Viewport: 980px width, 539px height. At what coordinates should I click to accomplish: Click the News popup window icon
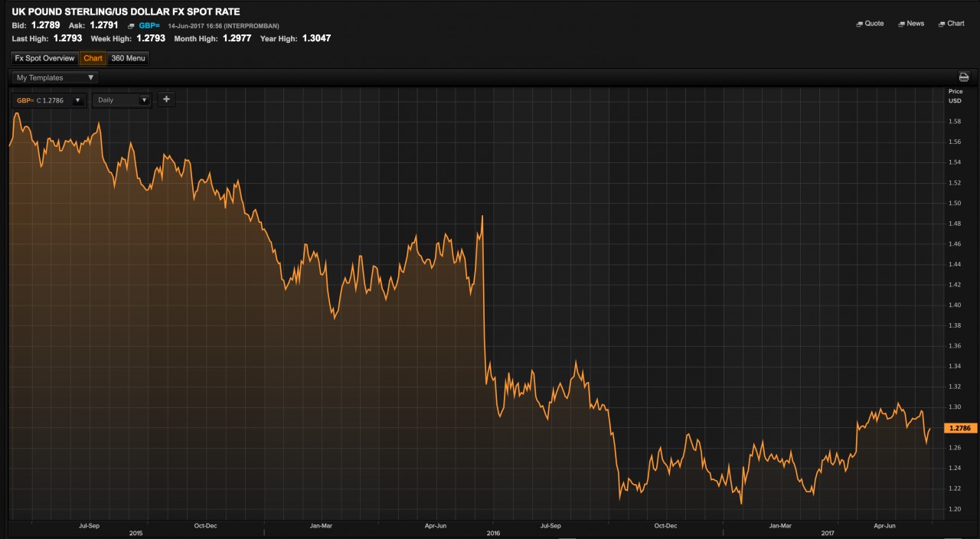pos(901,24)
